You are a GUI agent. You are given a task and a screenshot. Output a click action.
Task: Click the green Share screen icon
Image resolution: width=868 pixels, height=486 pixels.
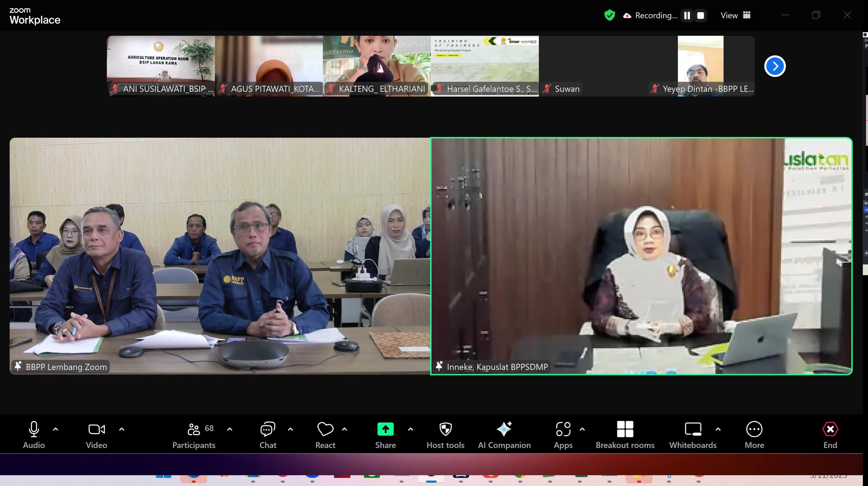point(385,429)
